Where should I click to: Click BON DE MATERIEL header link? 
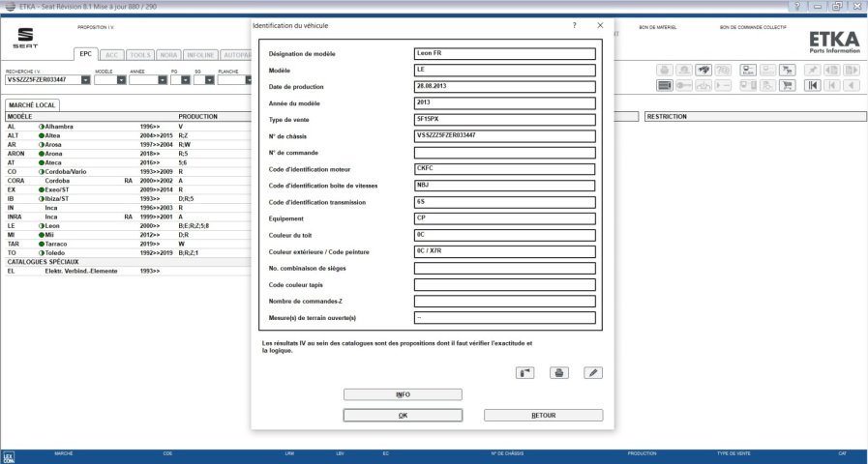pos(658,28)
